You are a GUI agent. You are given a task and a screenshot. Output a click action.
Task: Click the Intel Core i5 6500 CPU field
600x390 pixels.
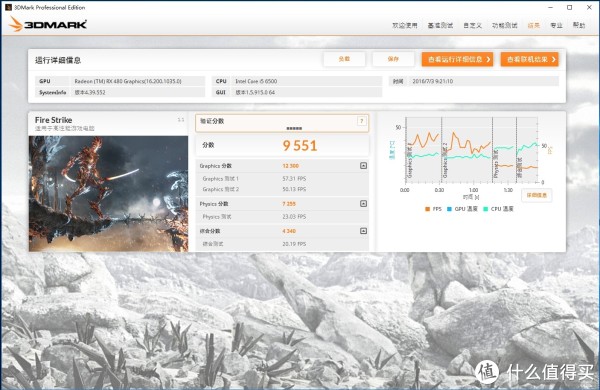[307, 81]
